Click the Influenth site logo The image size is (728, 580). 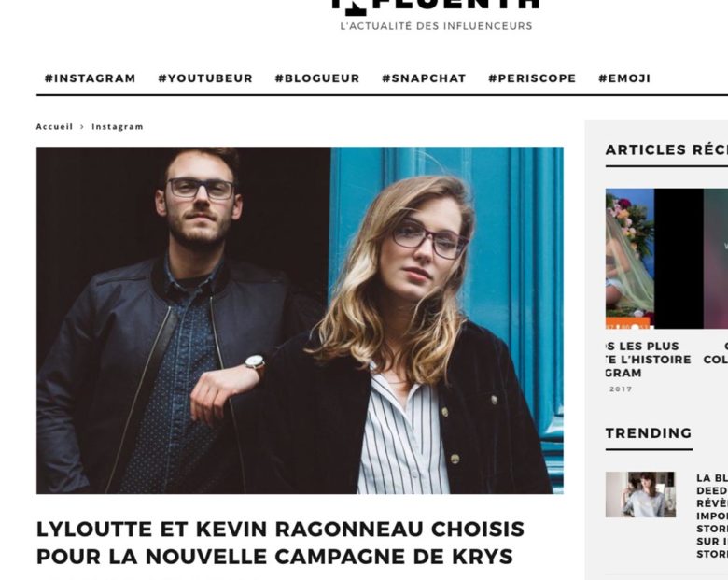point(436,5)
